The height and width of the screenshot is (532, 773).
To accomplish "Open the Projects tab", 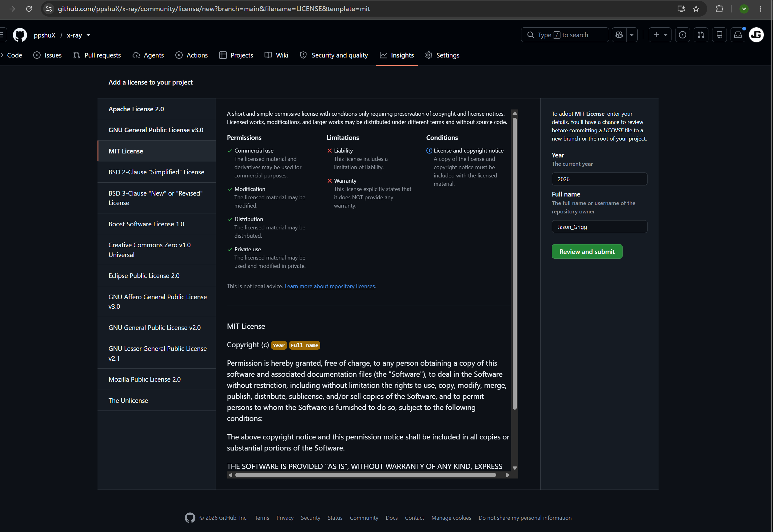I will tap(236, 55).
